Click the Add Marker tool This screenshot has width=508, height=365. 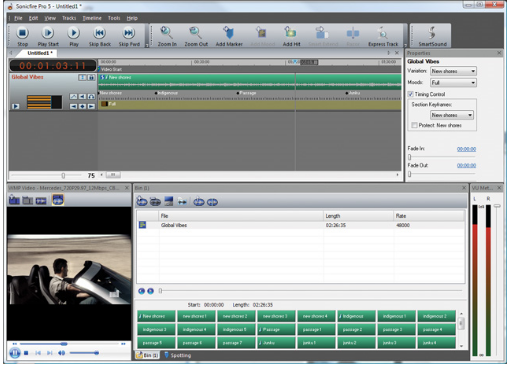point(229,36)
